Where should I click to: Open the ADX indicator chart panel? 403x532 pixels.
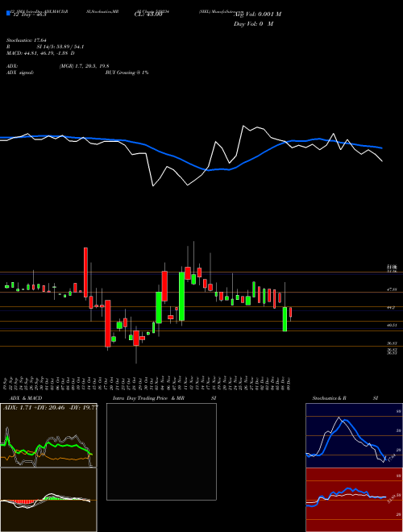(48, 435)
